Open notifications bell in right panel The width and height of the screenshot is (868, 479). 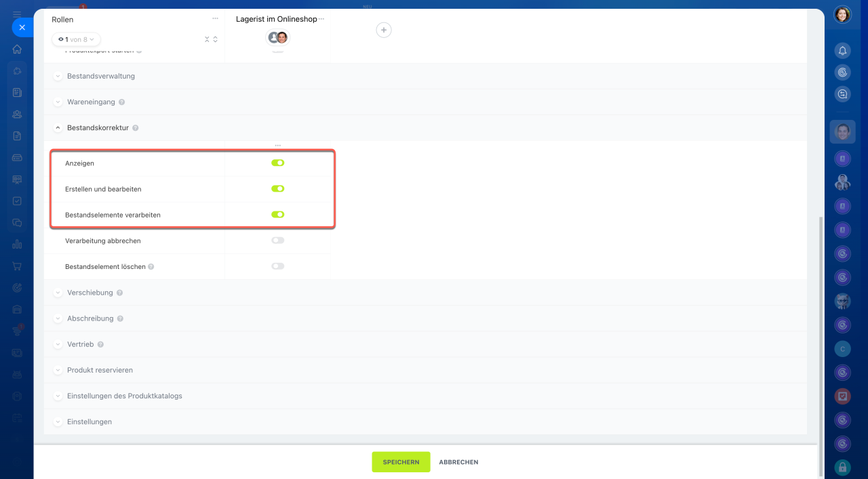[x=842, y=51]
